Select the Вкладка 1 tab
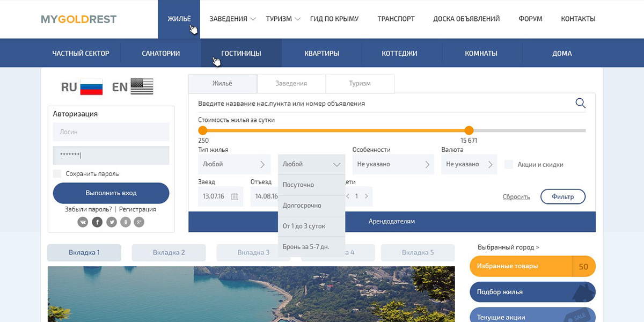 click(x=84, y=252)
